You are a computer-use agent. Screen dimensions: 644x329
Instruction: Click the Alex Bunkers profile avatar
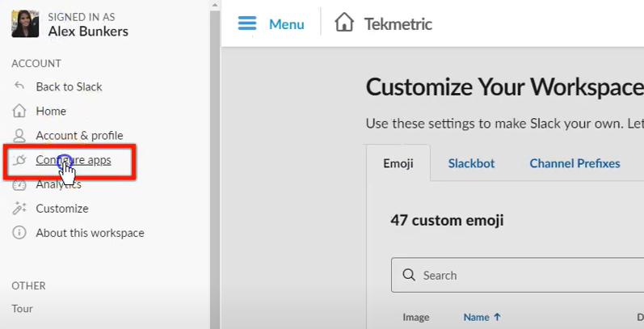click(25, 23)
